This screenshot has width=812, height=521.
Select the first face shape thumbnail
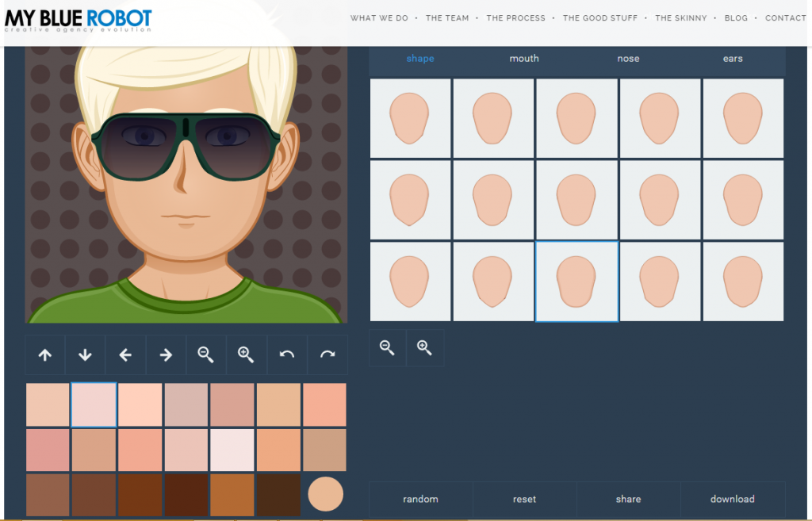tap(410, 118)
